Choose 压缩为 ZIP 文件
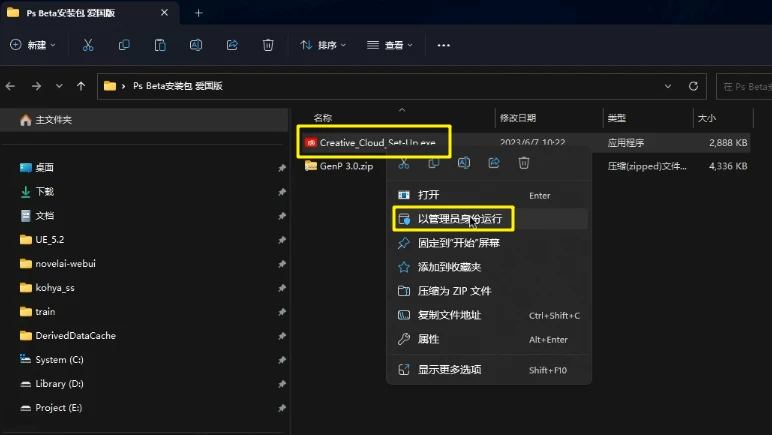 (x=489, y=291)
